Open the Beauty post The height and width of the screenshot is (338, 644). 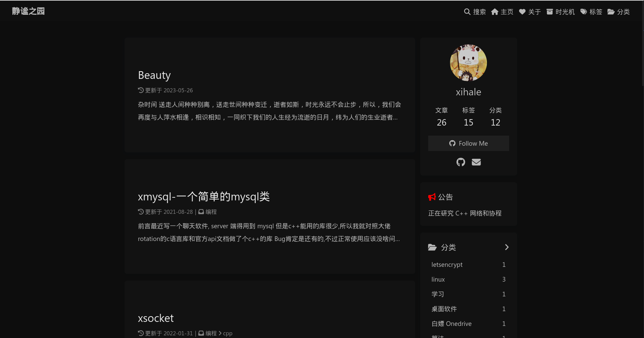tap(154, 75)
